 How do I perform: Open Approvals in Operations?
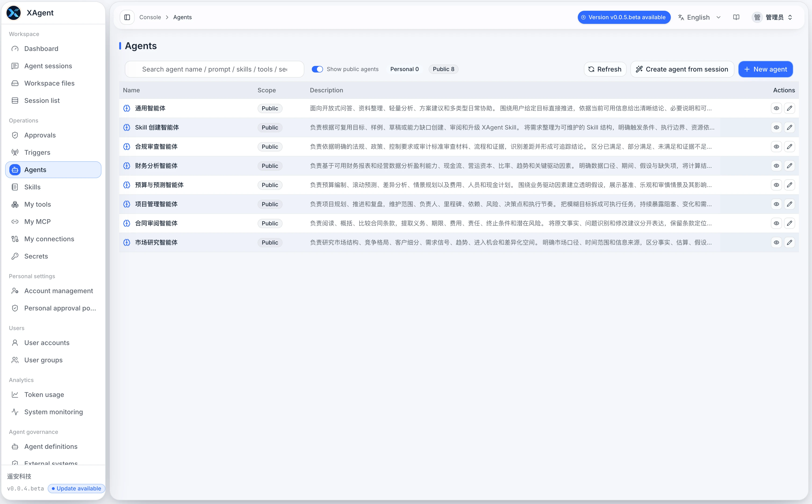[x=53, y=135]
